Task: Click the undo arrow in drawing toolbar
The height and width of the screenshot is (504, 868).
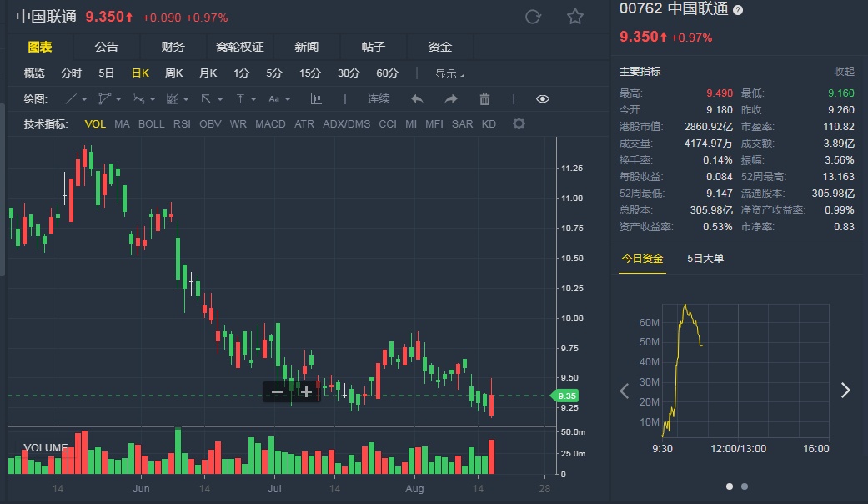Action: [x=417, y=99]
